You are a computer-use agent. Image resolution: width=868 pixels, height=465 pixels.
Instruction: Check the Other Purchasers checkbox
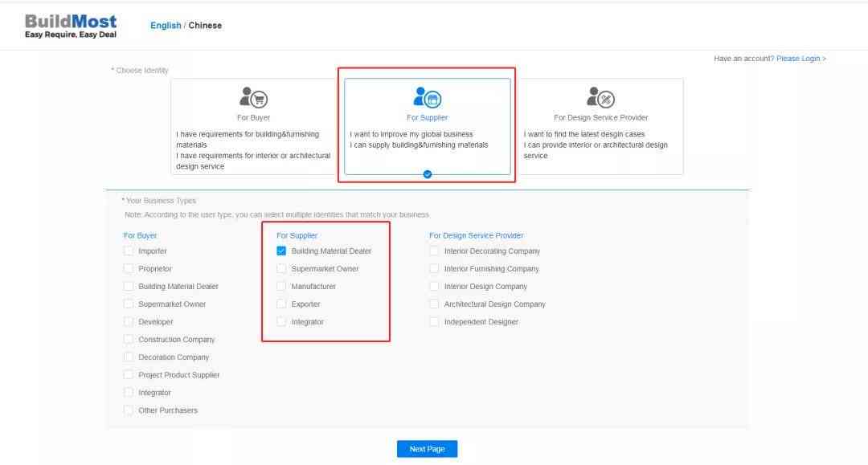(x=129, y=410)
